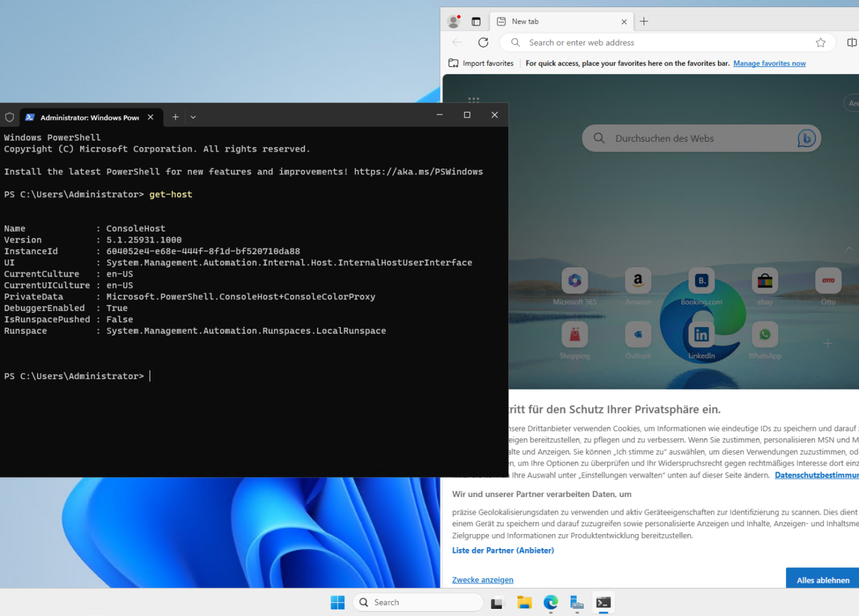
Task: Collapse the page section with the upward chevron
Action: (849, 248)
